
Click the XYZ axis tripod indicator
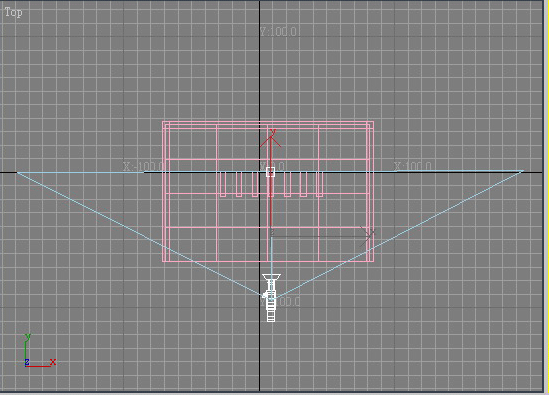tap(40, 351)
